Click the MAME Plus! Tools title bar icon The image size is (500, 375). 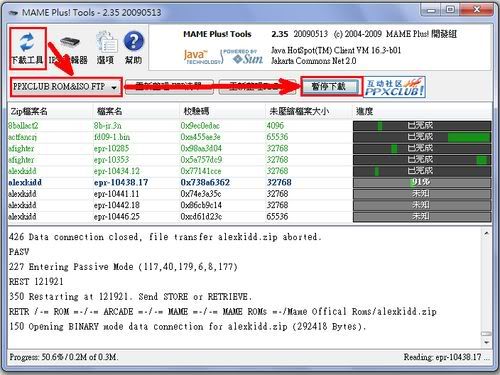click(x=13, y=13)
